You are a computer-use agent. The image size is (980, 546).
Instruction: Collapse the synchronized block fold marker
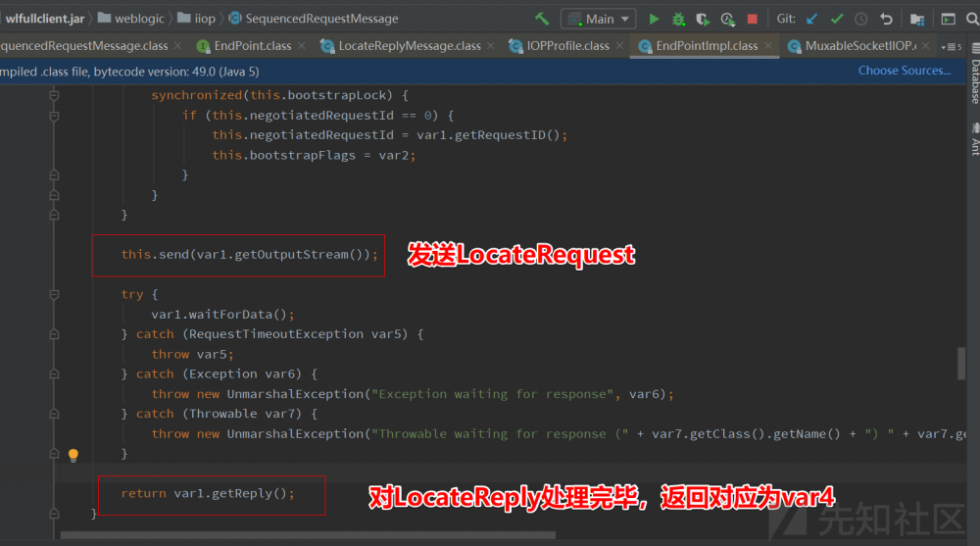[x=54, y=95]
